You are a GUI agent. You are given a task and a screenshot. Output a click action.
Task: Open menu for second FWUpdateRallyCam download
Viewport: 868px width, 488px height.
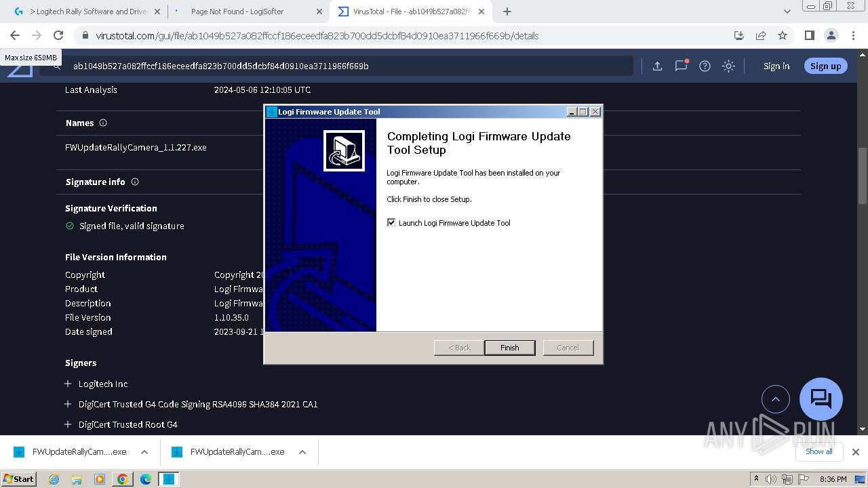coord(302,452)
